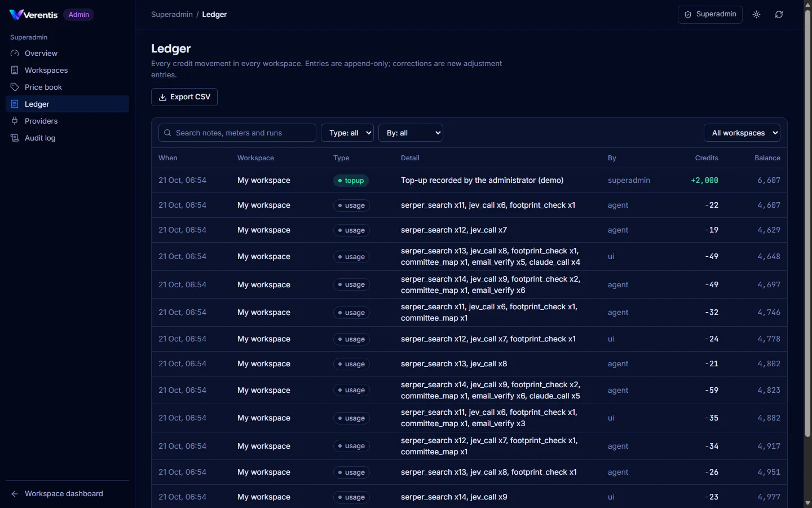
Task: Expand the All workspaces selector
Action: pos(742,133)
